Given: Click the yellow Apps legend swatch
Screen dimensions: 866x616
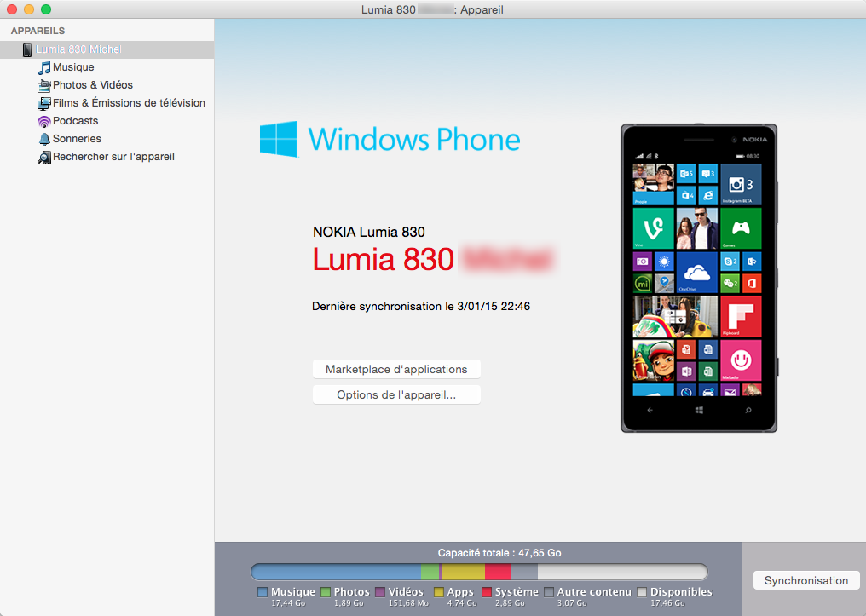Looking at the screenshot, I should (x=439, y=592).
